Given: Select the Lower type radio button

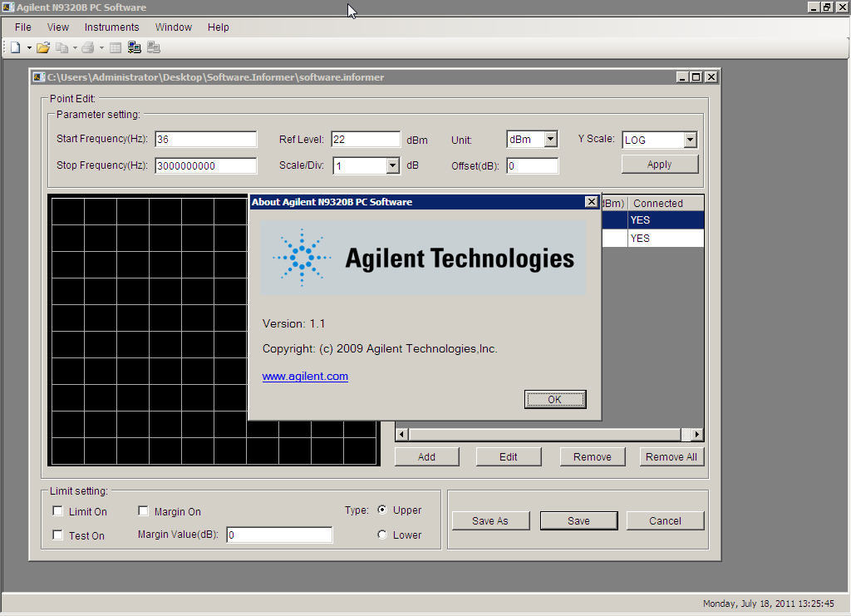Looking at the screenshot, I should tap(382, 535).
